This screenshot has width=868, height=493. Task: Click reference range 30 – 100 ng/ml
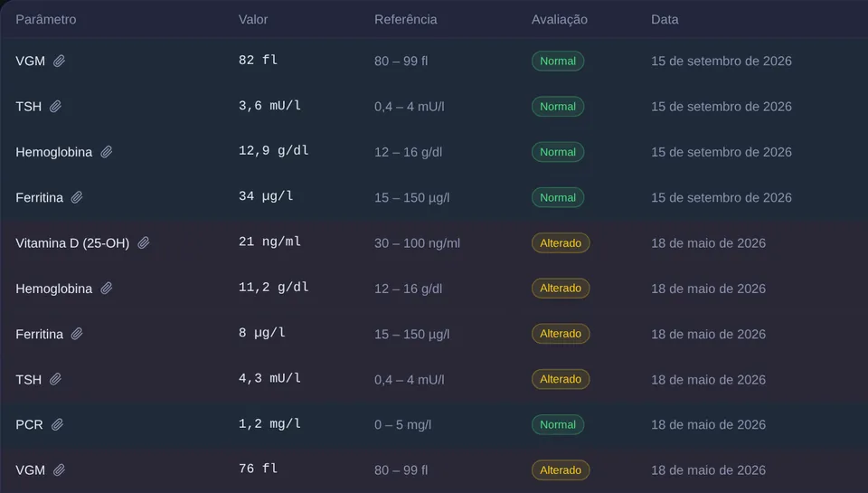[417, 243]
